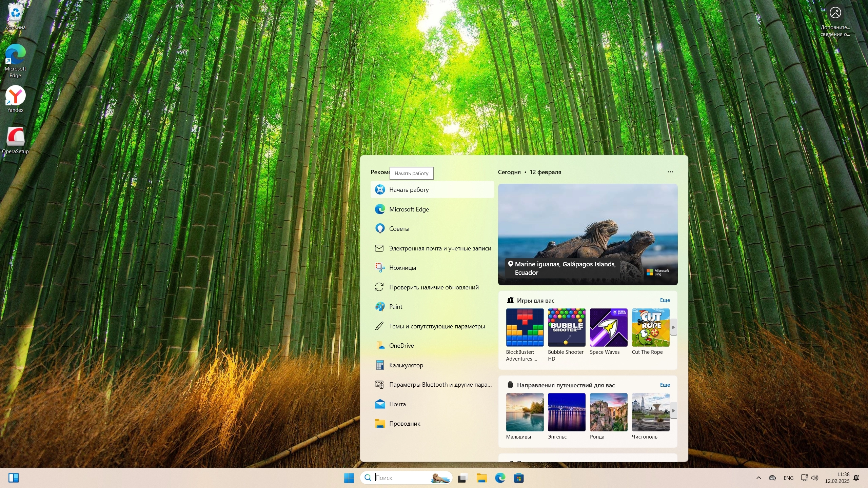Switch the ENG input language indicator
The width and height of the screenshot is (868, 488).
(788, 478)
